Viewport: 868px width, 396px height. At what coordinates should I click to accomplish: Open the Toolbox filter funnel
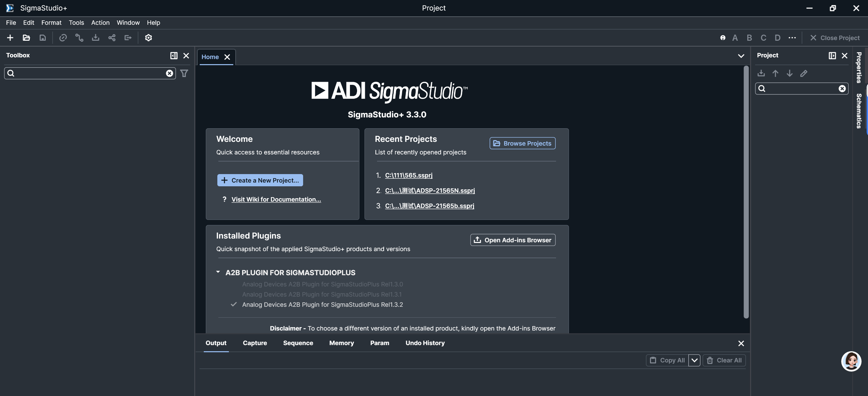(x=184, y=73)
